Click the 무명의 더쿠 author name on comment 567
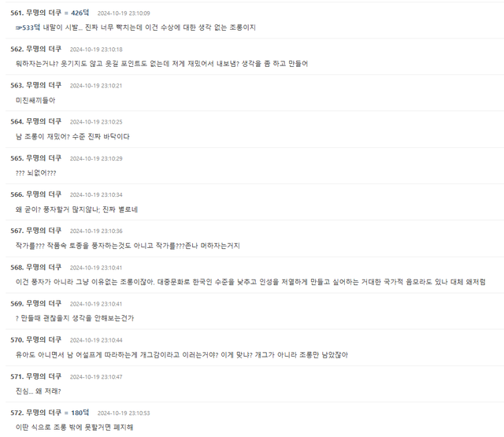 click(x=44, y=231)
